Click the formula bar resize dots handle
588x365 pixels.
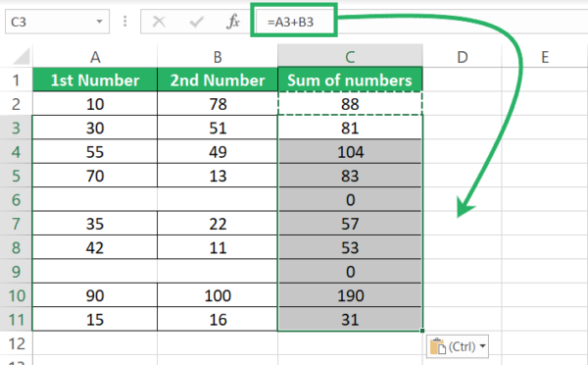click(x=125, y=22)
